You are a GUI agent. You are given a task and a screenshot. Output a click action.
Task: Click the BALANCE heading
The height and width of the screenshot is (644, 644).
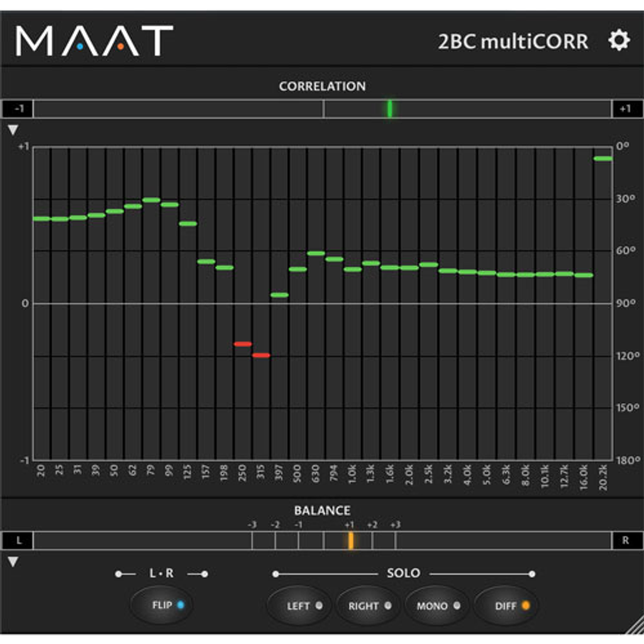(x=323, y=511)
